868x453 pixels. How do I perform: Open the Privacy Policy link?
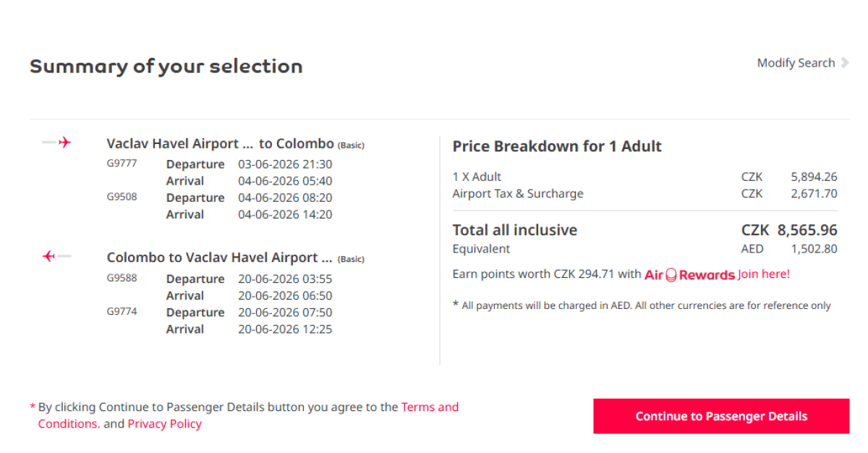pos(164,424)
